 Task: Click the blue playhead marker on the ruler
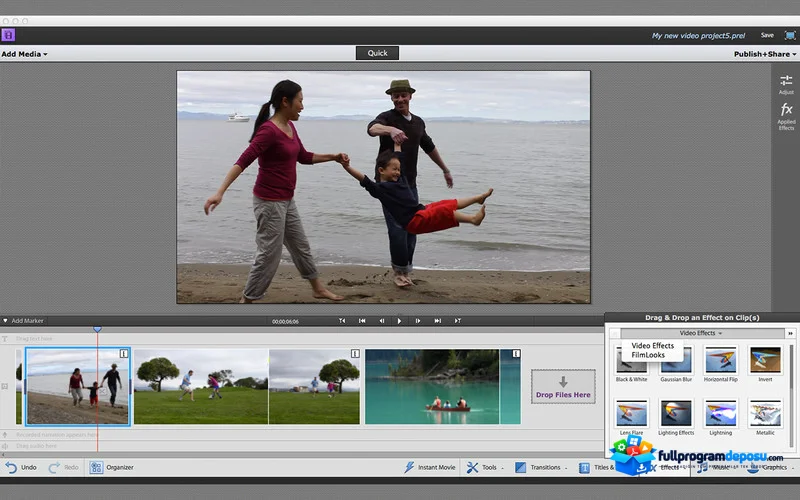point(97,330)
